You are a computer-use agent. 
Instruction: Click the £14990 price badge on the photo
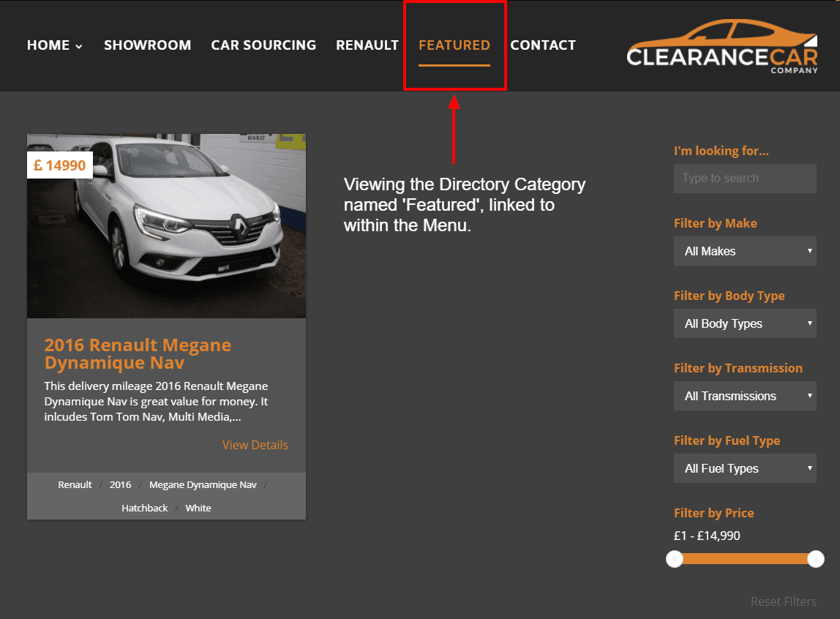[x=59, y=165]
